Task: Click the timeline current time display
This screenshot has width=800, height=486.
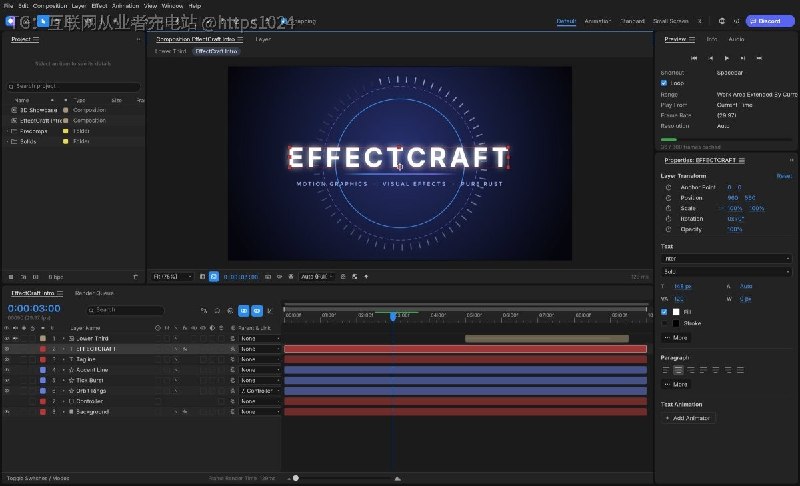Action: point(34,309)
